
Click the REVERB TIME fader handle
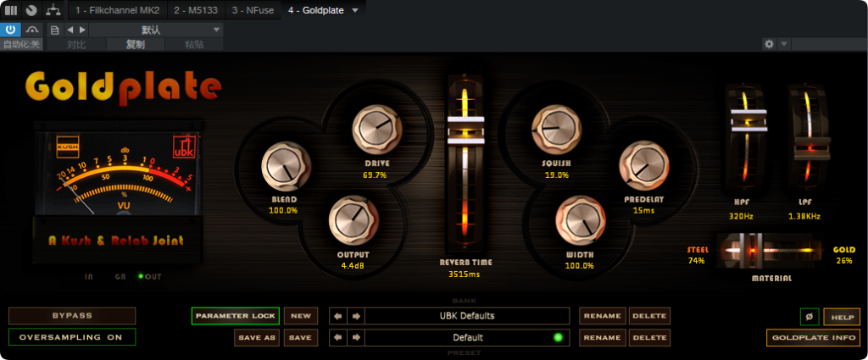(x=465, y=130)
